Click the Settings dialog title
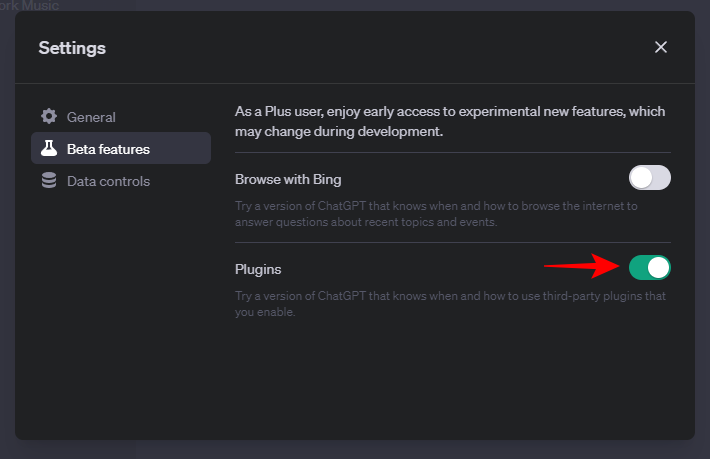 [x=72, y=48]
